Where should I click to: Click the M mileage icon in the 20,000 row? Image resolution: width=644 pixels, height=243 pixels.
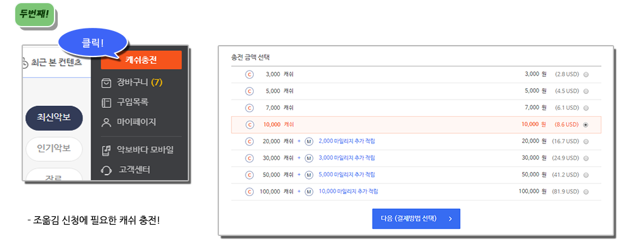(309, 141)
